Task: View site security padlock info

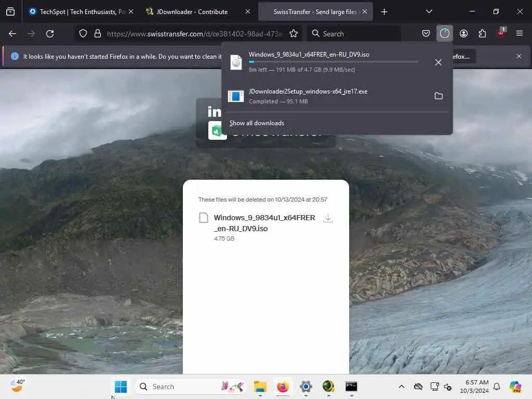Action: click(x=98, y=34)
